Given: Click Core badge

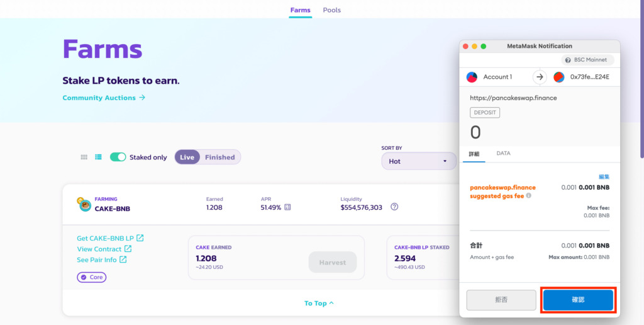Looking at the screenshot, I should 92,277.
